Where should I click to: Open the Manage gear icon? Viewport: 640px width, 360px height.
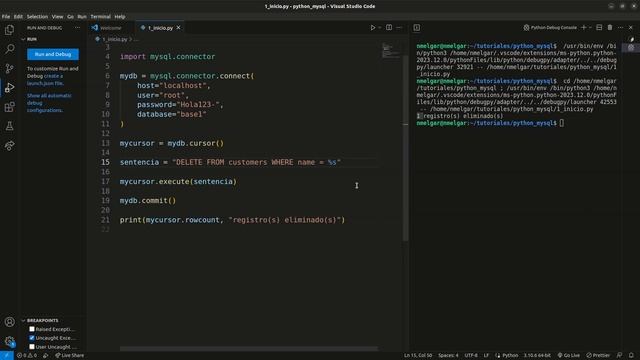9,341
